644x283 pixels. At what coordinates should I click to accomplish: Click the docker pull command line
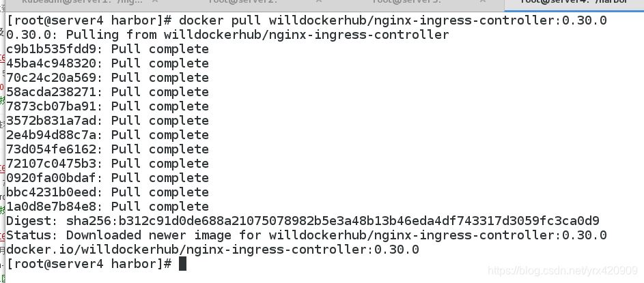click(307, 20)
